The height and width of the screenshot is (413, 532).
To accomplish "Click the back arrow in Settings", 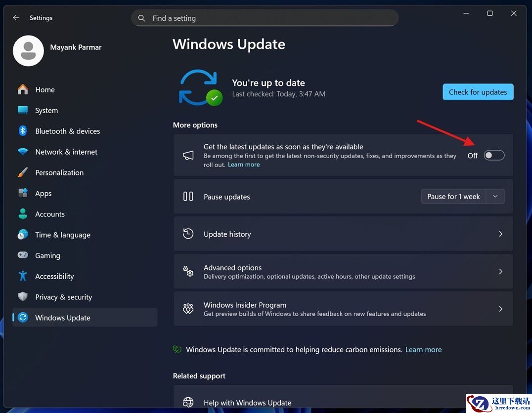I will tap(16, 18).
